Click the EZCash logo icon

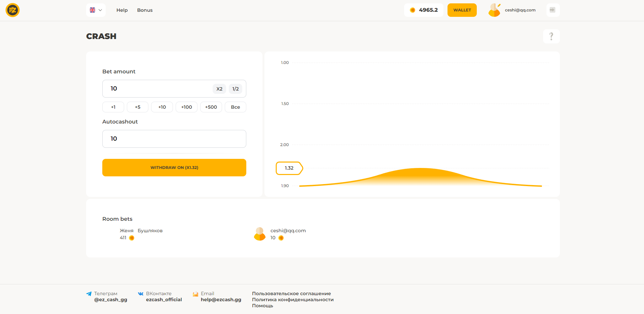[12, 10]
